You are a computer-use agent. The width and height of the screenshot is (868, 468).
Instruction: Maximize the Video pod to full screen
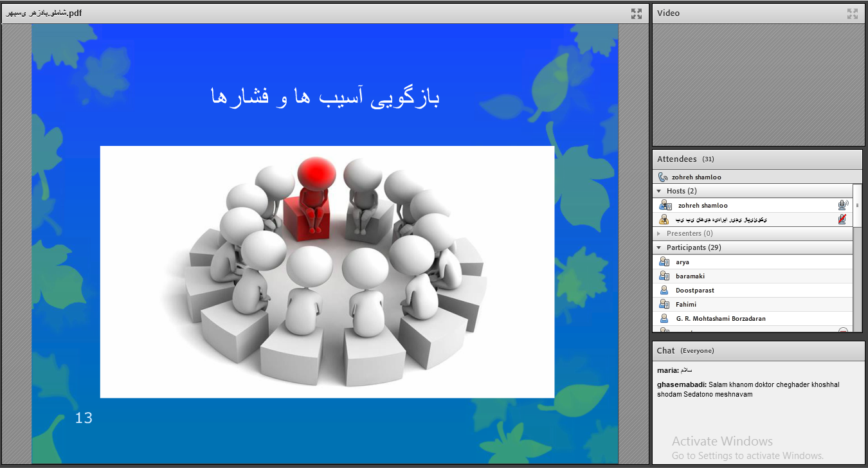click(852, 14)
